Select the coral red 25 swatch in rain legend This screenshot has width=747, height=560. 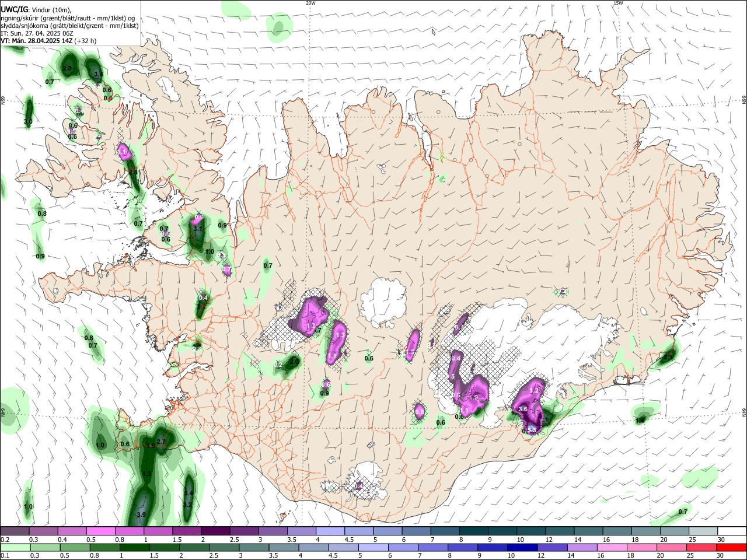coord(702,547)
